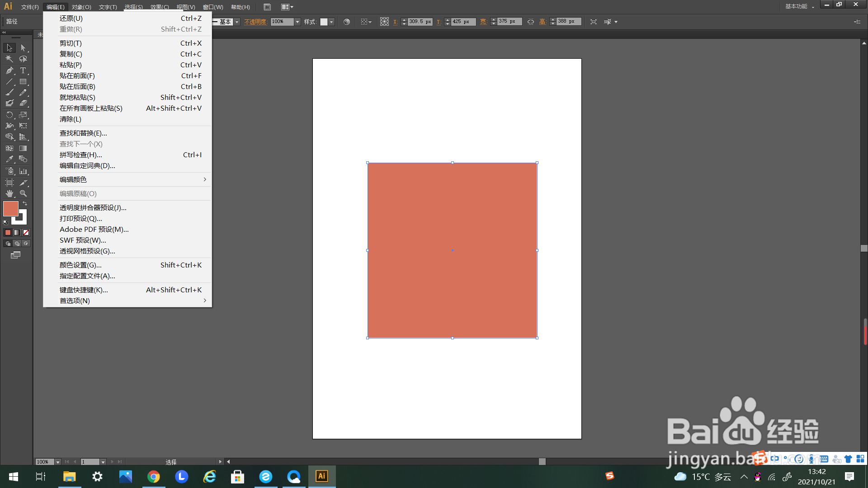Open the 对象(O) menu

coord(81,7)
